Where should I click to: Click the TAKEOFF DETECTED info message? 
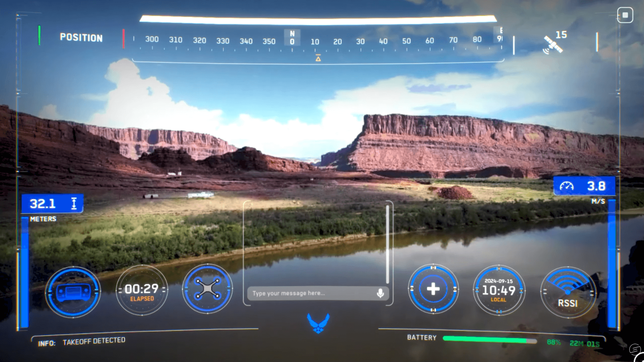[94, 341]
